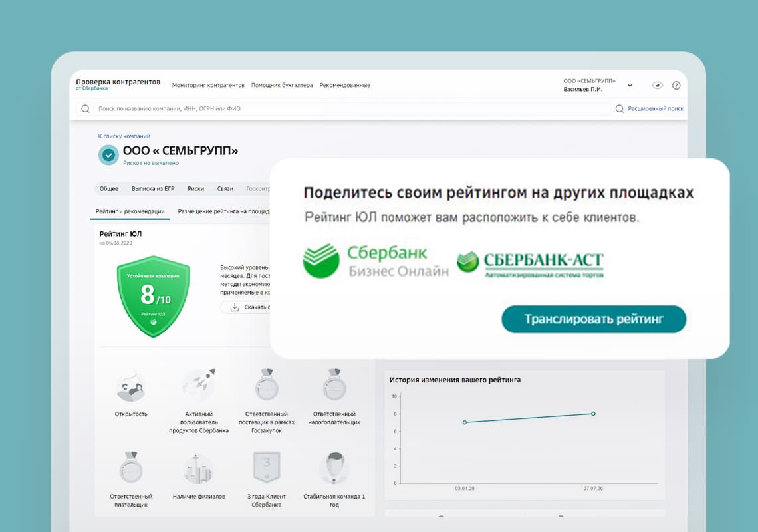Select the Ответственный налогоплательщик medal icon
This screenshot has height=532, width=758.
[334, 384]
